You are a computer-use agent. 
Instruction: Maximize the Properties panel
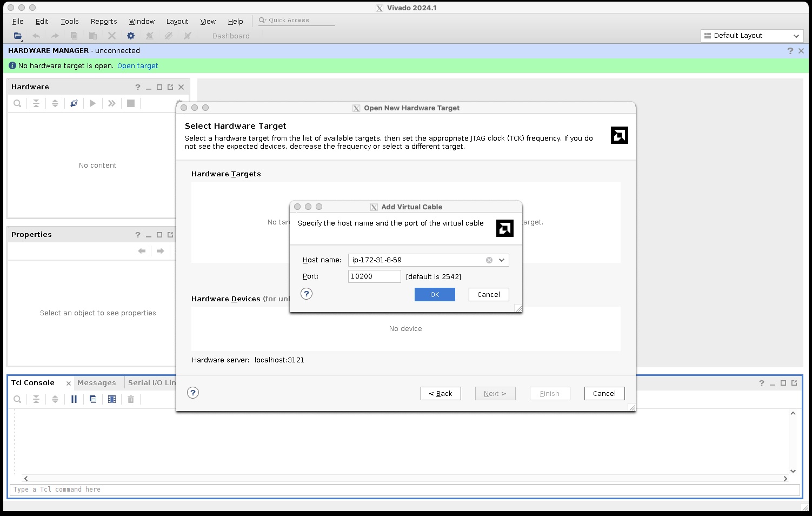(159, 235)
